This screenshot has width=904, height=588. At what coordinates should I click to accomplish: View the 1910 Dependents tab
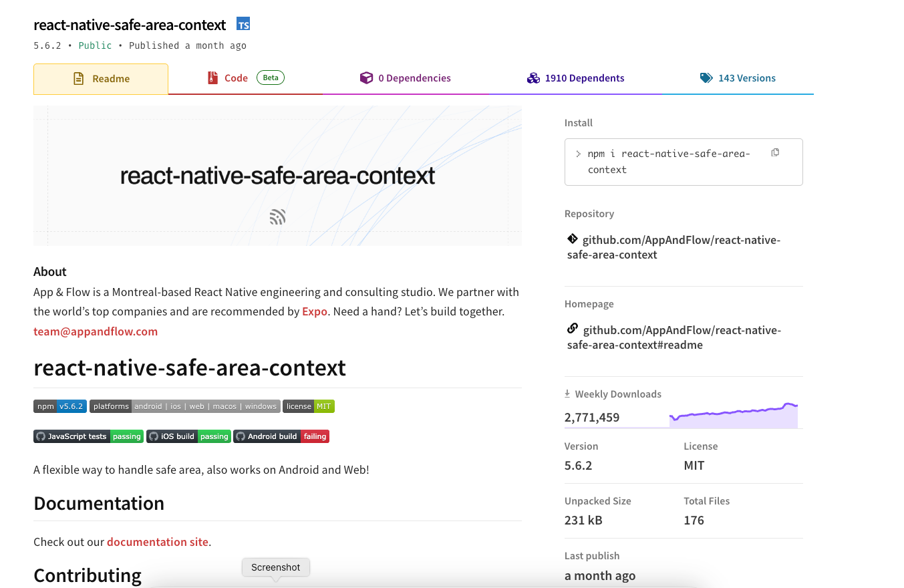(576, 78)
